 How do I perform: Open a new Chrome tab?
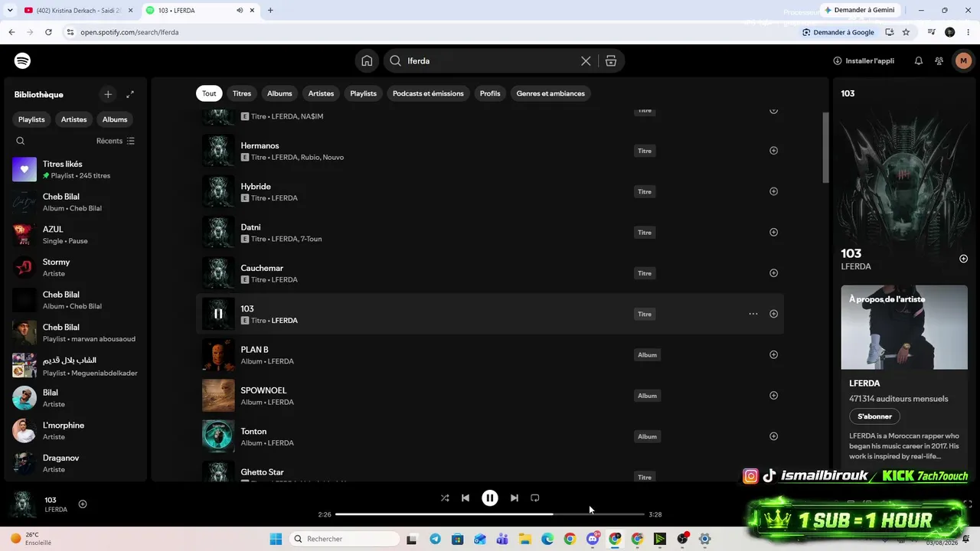[270, 10]
